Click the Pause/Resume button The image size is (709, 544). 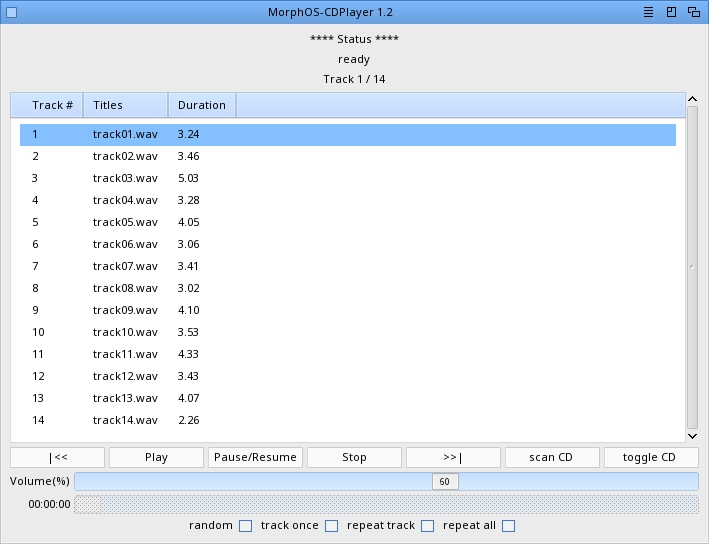[255, 457]
